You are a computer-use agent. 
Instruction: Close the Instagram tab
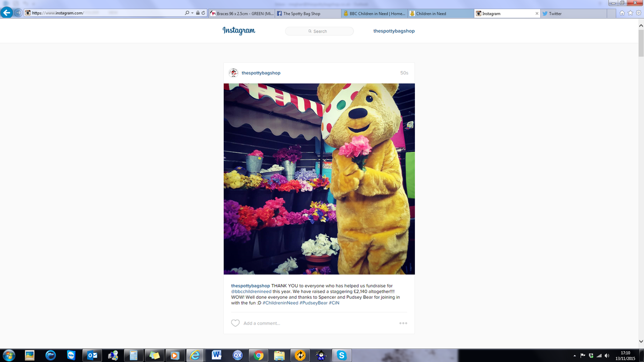(537, 13)
